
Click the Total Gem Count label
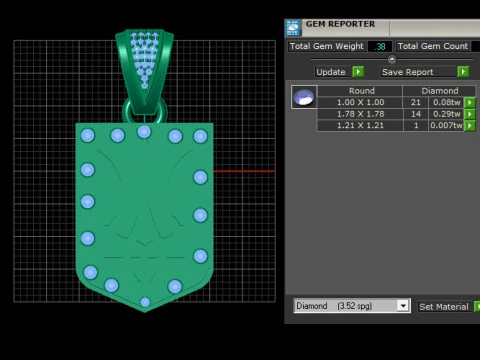click(x=432, y=46)
